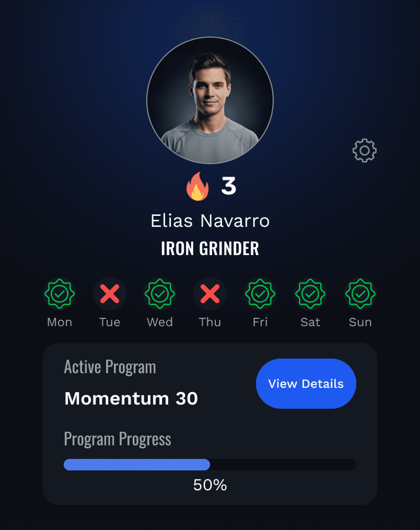The height and width of the screenshot is (530, 420).
Task: Tap Saturday's green check badge
Action: tap(310, 294)
